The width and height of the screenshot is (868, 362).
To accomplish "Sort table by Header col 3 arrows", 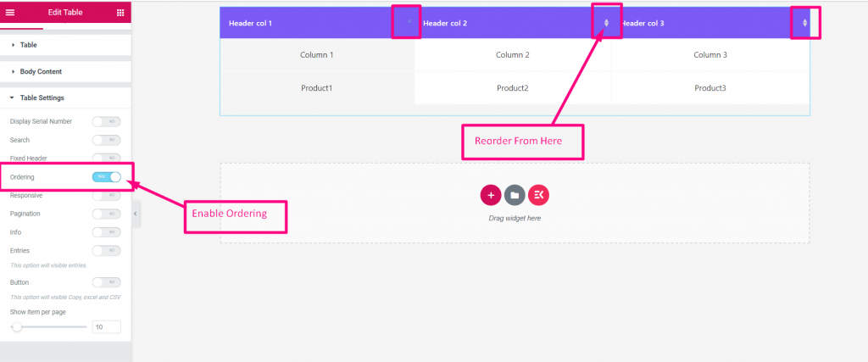I will pos(804,23).
